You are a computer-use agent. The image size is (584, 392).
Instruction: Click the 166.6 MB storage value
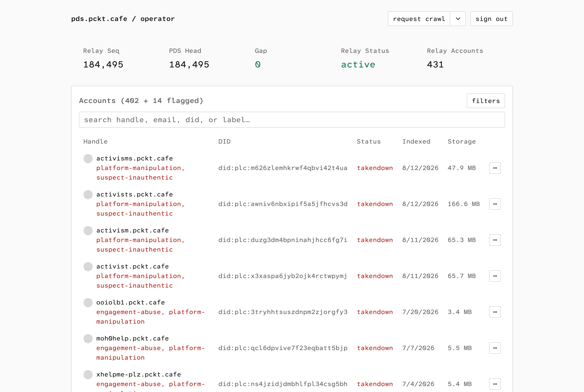click(x=464, y=204)
